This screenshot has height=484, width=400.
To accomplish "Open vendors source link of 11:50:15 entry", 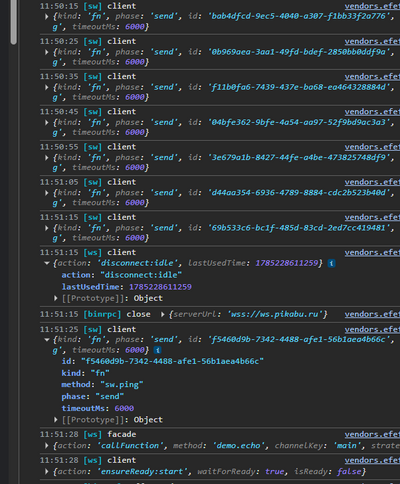I will 372,6.
